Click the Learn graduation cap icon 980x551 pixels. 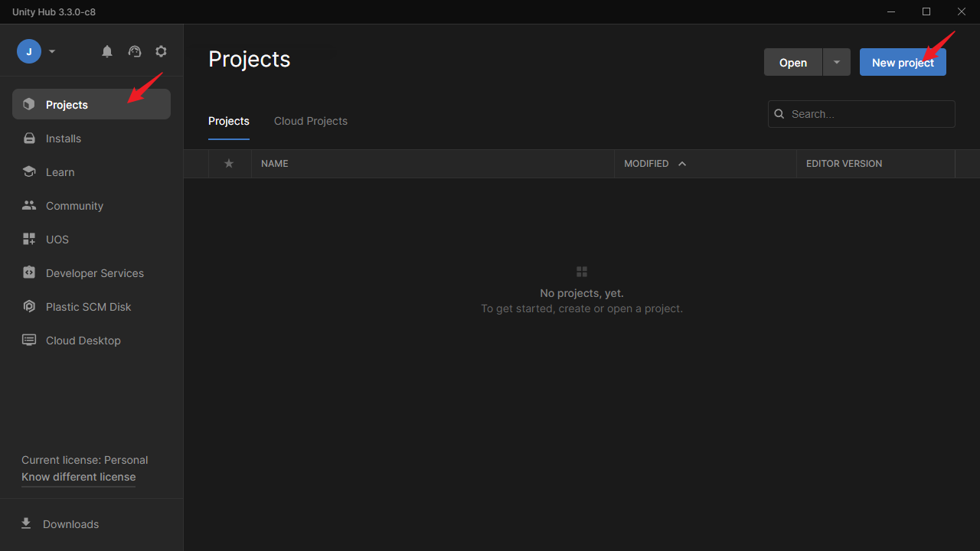tap(29, 172)
